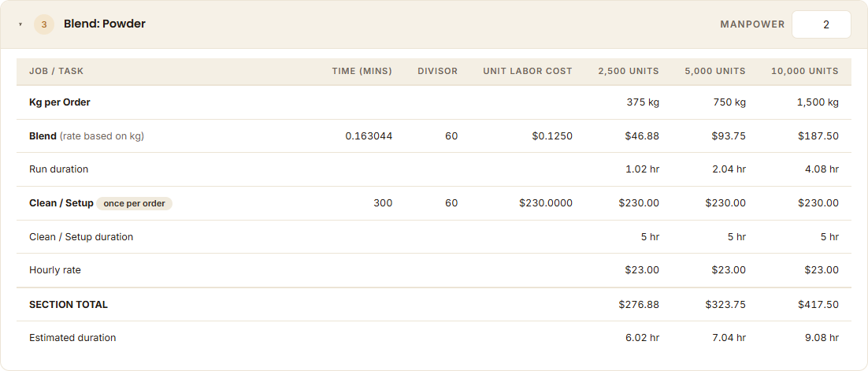Click the $93.75 Blend cost cell

point(729,136)
